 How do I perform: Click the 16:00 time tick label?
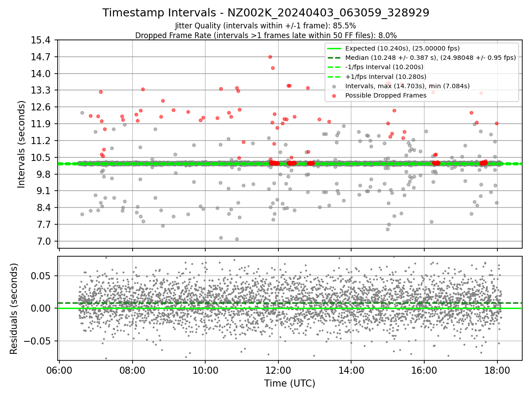(424, 370)
